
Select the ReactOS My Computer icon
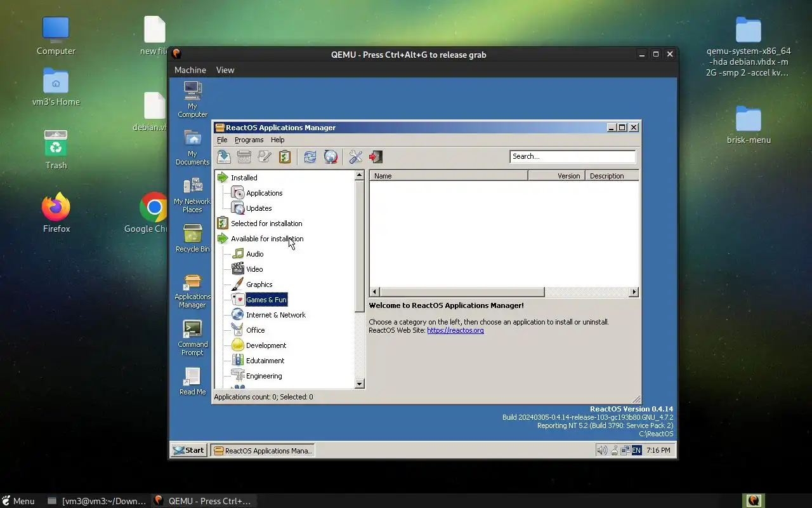pos(192,99)
